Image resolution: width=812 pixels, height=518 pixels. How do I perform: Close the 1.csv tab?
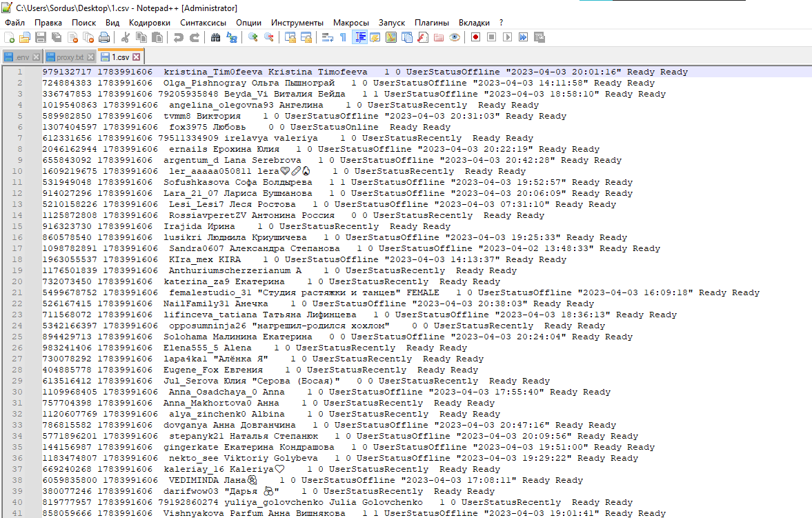click(x=137, y=57)
